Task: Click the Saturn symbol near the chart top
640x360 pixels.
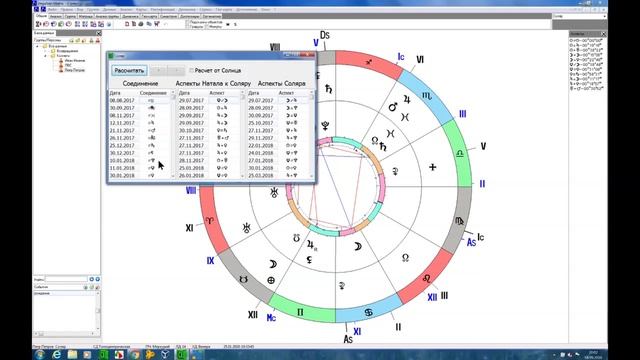Action: pos(329,88)
